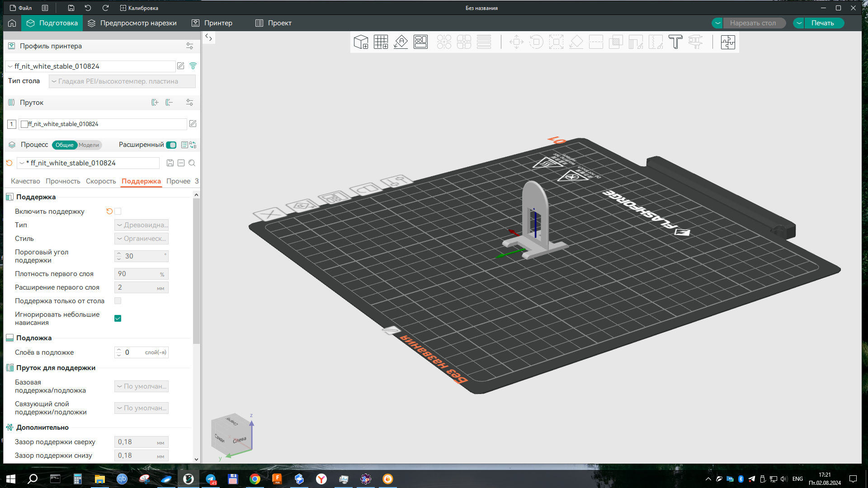Click the Auto orient icon
Viewport: 868px width, 488px height.
(401, 42)
